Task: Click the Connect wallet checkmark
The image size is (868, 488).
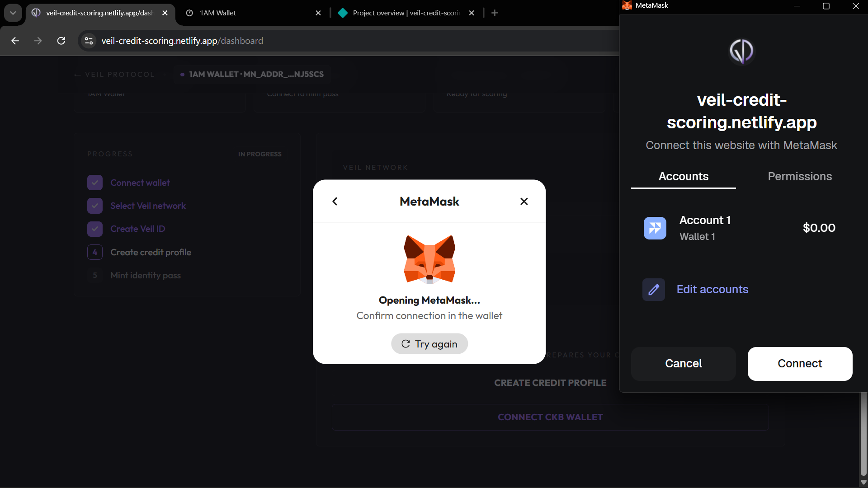Action: 95,183
